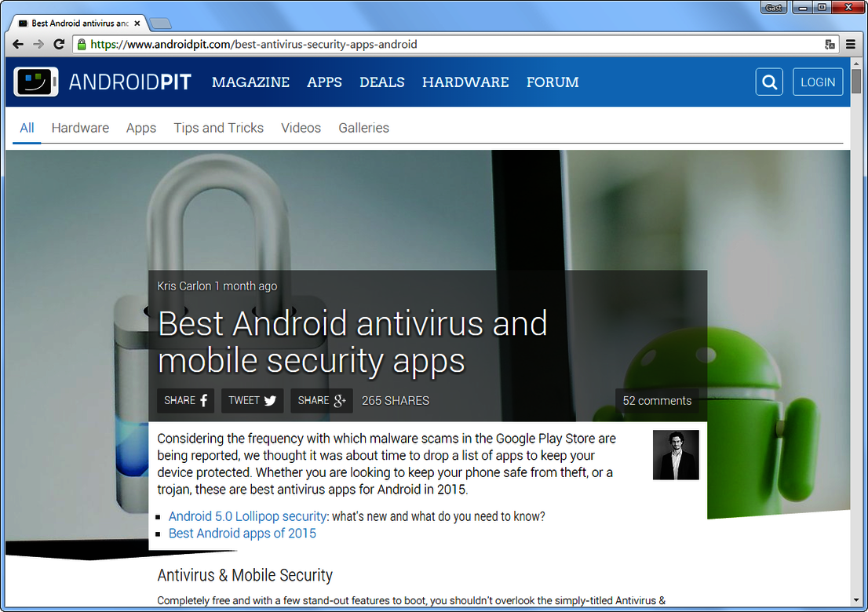Image resolution: width=868 pixels, height=612 pixels.
Task: Open the Chrome hamburger menu
Action: pyautogui.click(x=851, y=44)
